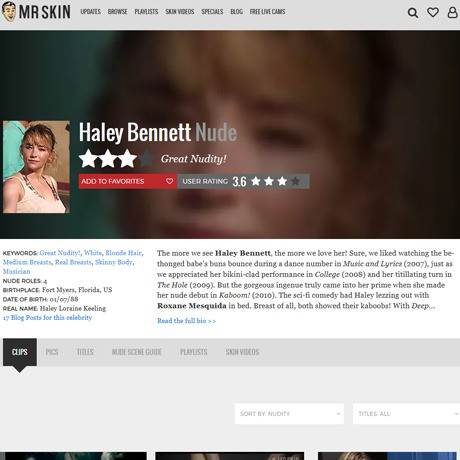Follow the Blonde Hair keyword link
This screenshot has height=460, width=460.
click(x=123, y=253)
